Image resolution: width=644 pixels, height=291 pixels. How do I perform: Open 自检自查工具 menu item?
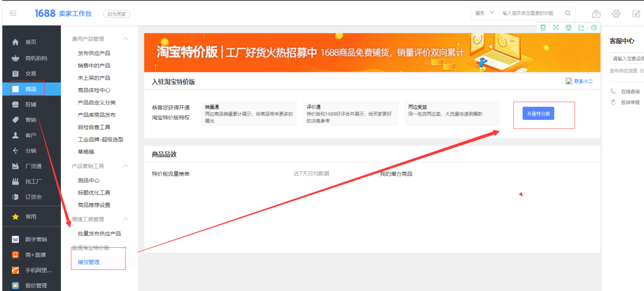coord(94,127)
